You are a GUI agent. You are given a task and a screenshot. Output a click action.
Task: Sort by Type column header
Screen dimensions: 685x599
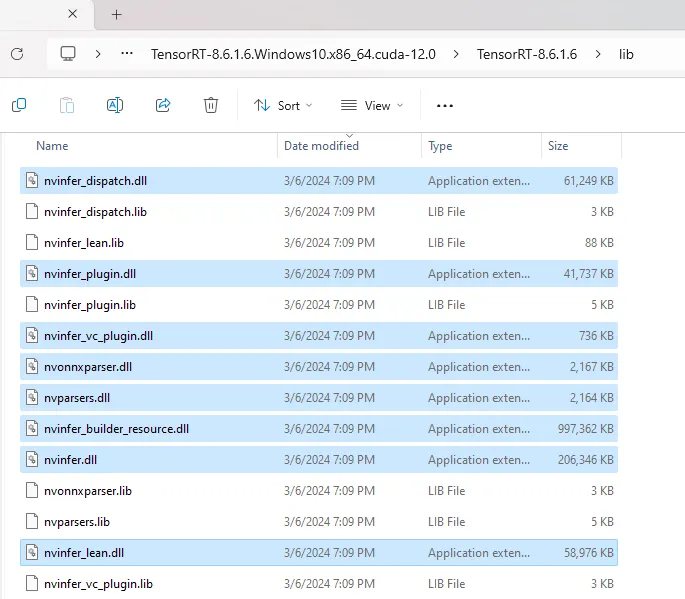440,146
